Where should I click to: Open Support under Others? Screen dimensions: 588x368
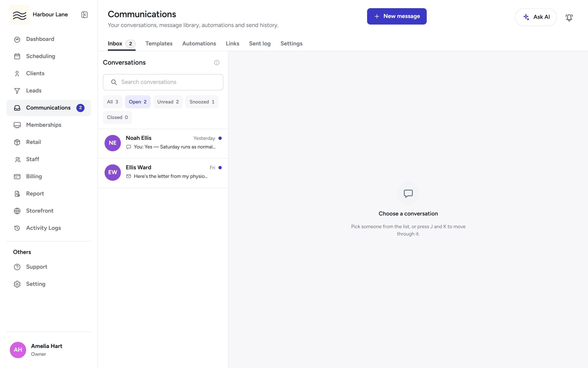(49, 267)
